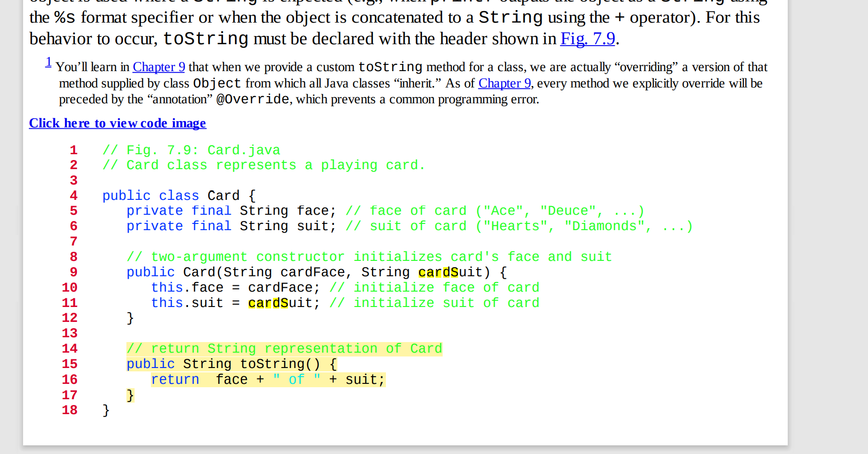Click the highlighted cardS in the constructor parameter
Screen dimensions: 868x454
coord(438,272)
